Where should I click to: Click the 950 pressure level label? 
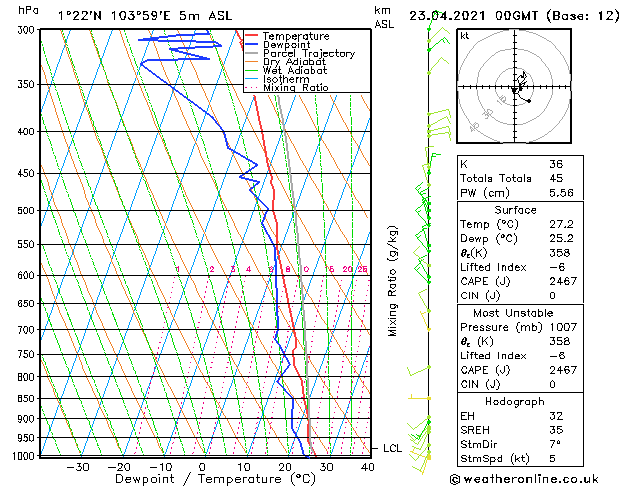click(28, 437)
